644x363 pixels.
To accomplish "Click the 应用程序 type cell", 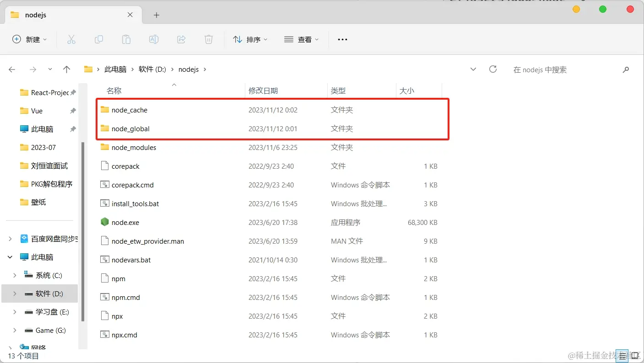I will (346, 222).
